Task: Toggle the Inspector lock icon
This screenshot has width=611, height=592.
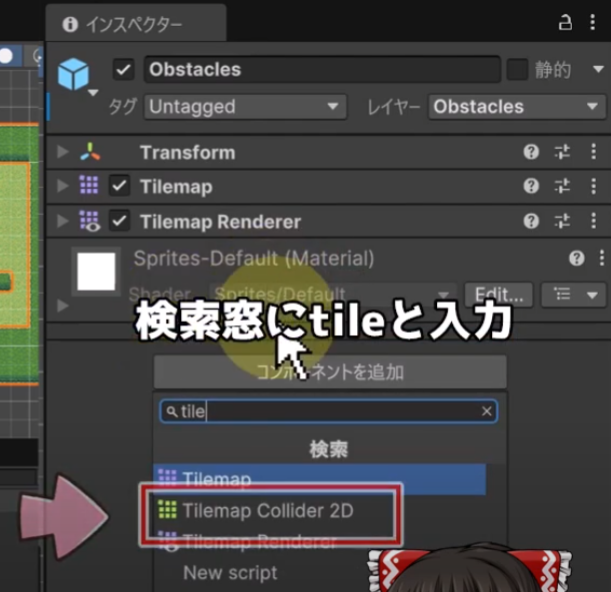Action: point(565,22)
